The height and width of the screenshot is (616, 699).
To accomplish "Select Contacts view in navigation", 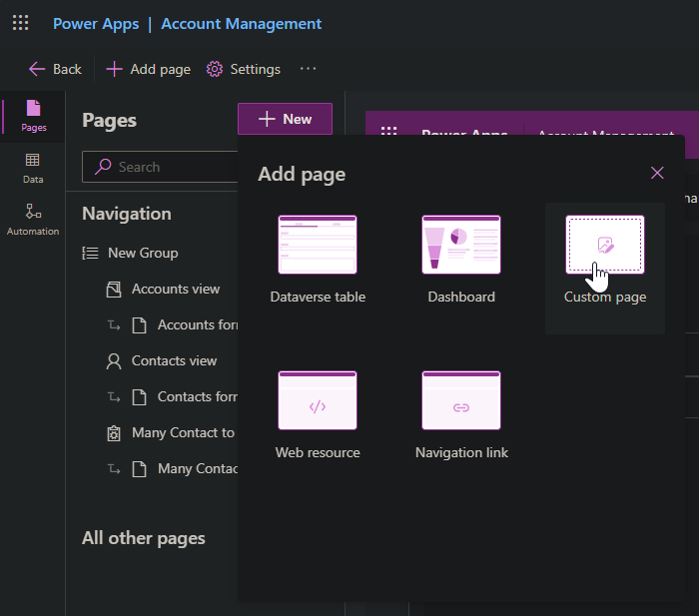I will tap(175, 361).
